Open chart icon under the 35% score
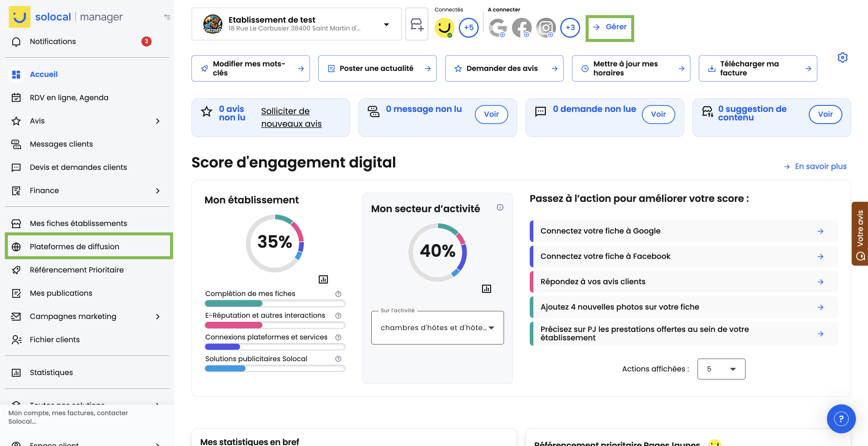Viewport: 868px width, 446px height. click(x=323, y=279)
